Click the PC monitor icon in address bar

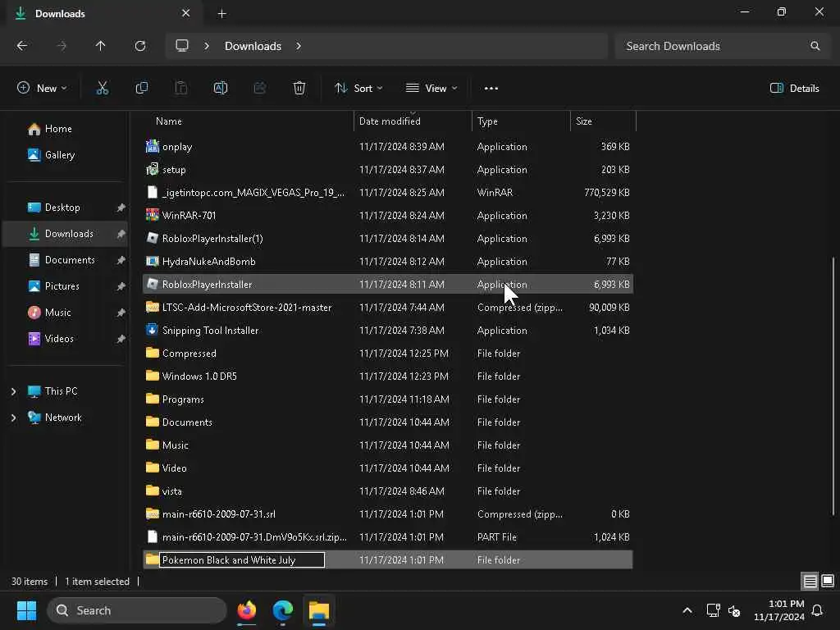point(182,46)
